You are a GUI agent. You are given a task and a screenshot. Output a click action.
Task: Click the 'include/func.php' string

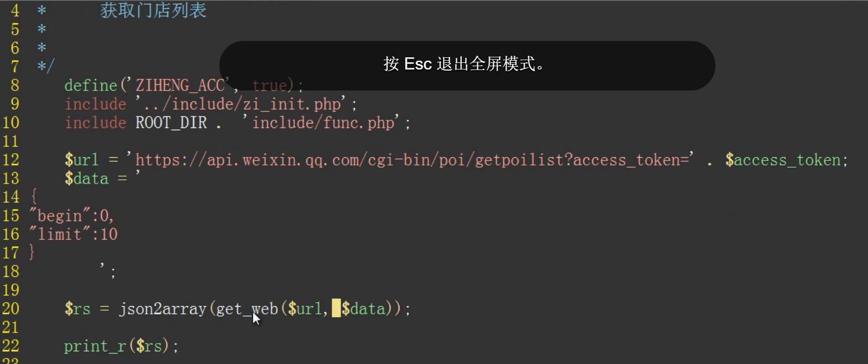click(323, 122)
